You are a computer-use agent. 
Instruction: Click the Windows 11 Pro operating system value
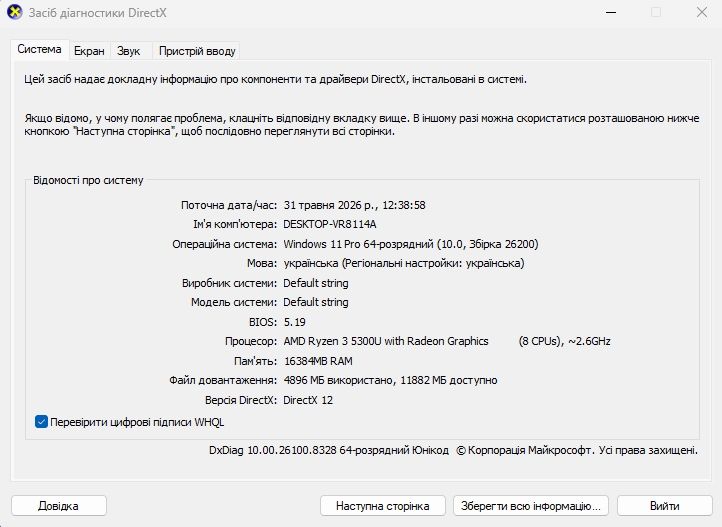pos(411,244)
